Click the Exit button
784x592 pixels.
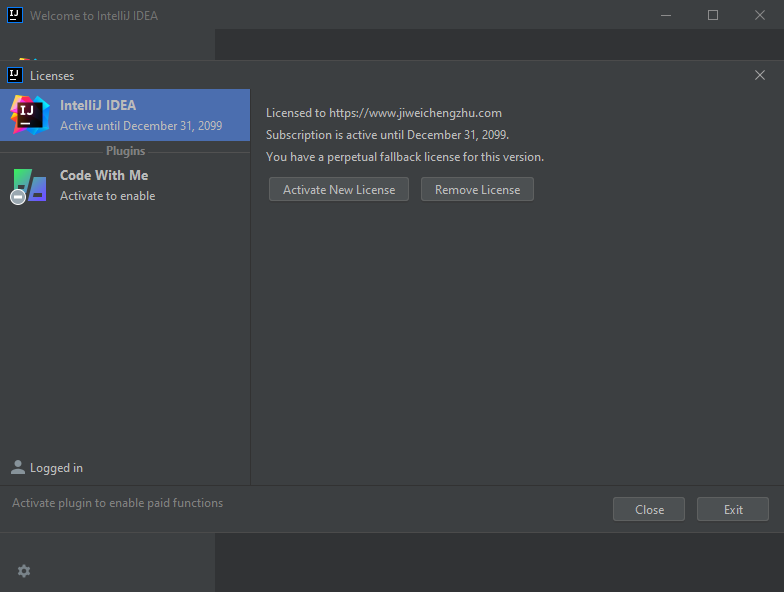pos(733,509)
